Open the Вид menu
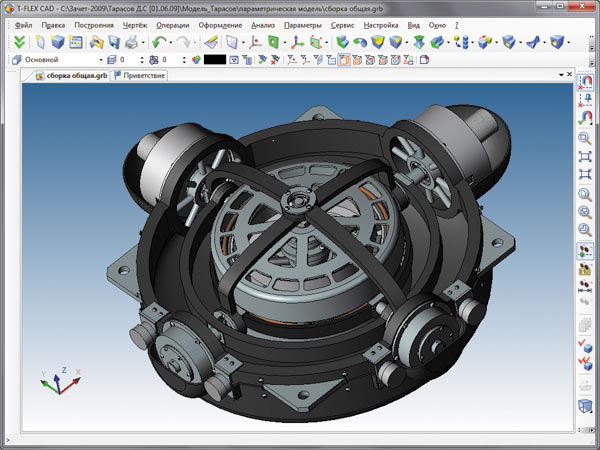This screenshot has width=600, height=450. tap(413, 25)
